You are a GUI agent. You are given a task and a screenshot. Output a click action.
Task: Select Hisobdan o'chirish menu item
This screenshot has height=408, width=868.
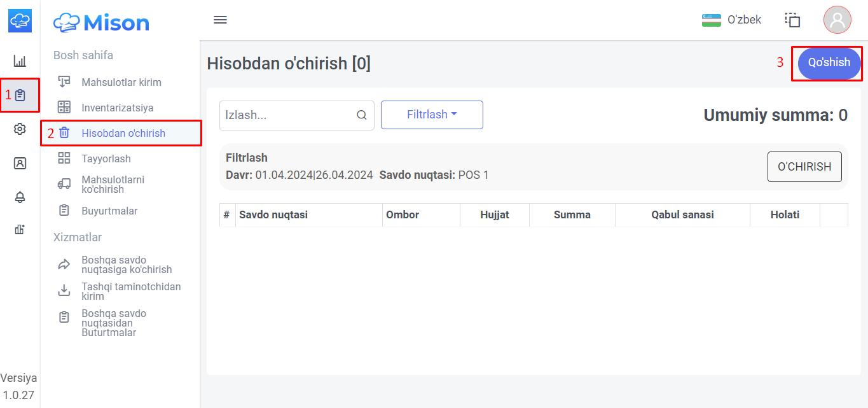click(121, 133)
